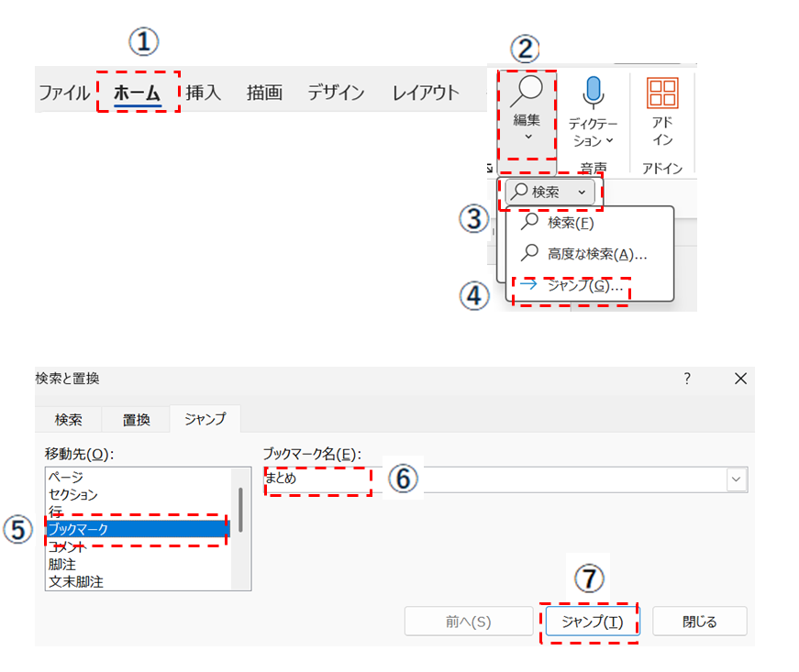Expand the 検索 dropdown button
The width and height of the screenshot is (799, 672).
click(x=581, y=192)
